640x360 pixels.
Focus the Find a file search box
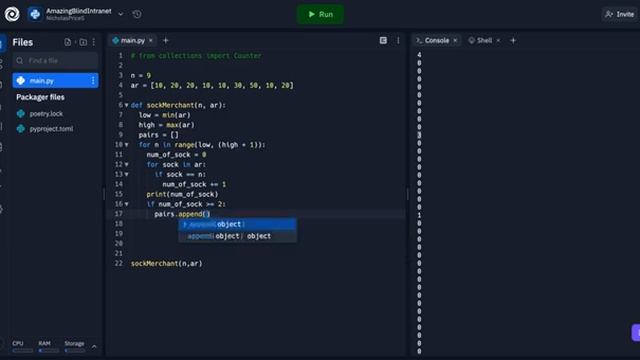[x=56, y=60]
